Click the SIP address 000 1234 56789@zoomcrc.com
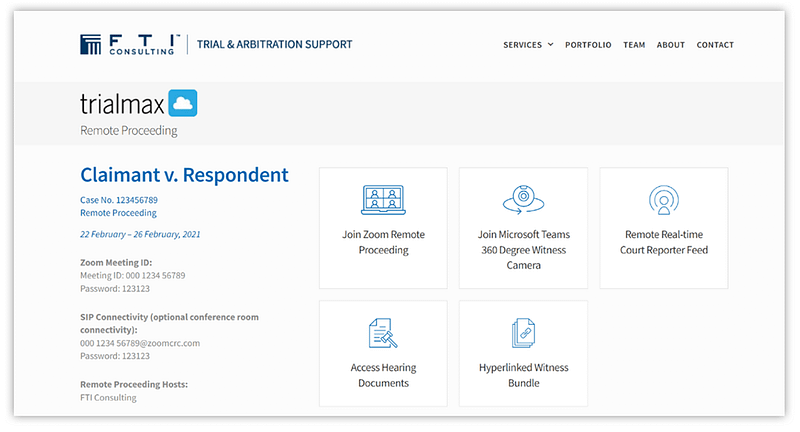The width and height of the screenshot is (800, 432). coord(140,343)
